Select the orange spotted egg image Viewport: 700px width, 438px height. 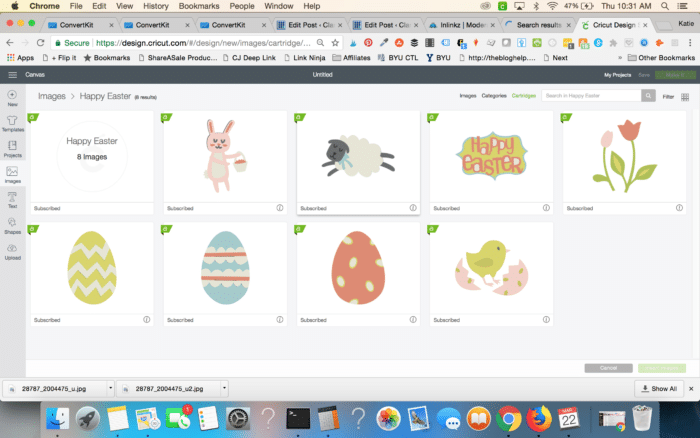[x=358, y=268]
